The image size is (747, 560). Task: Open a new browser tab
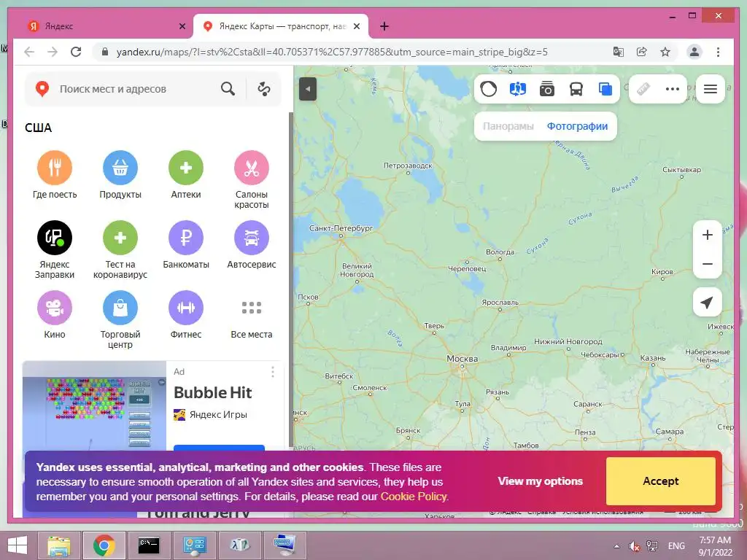click(x=384, y=26)
